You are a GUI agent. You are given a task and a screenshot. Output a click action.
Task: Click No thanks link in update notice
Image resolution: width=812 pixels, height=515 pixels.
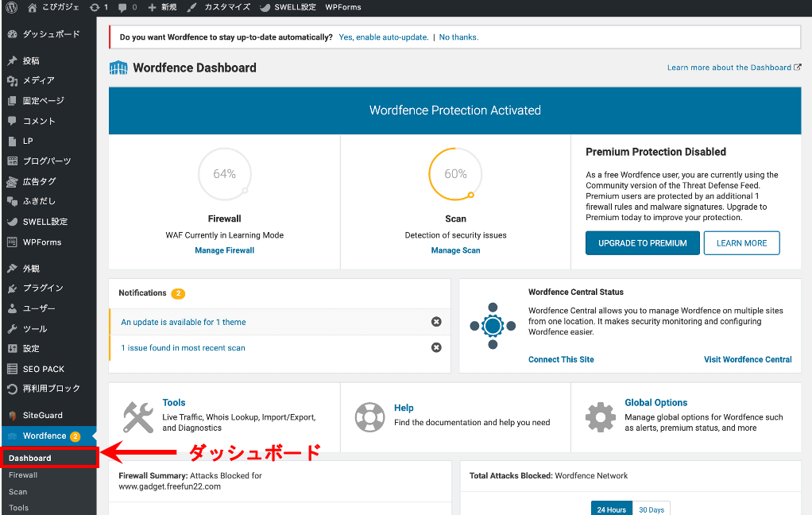[458, 37]
